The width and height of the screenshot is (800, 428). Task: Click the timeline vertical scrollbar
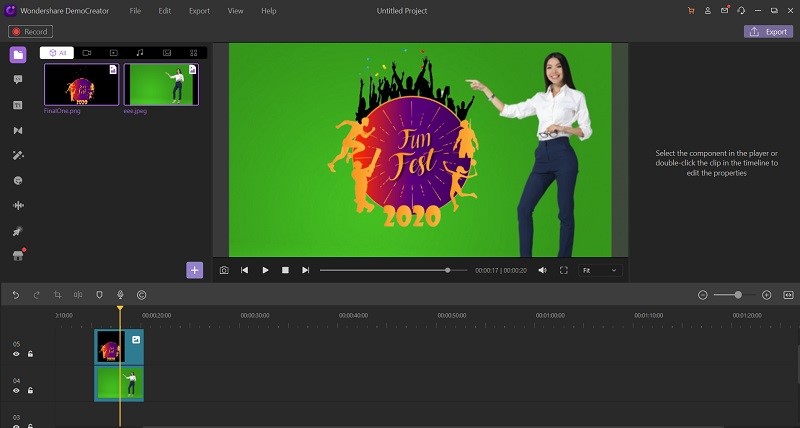coord(797,364)
